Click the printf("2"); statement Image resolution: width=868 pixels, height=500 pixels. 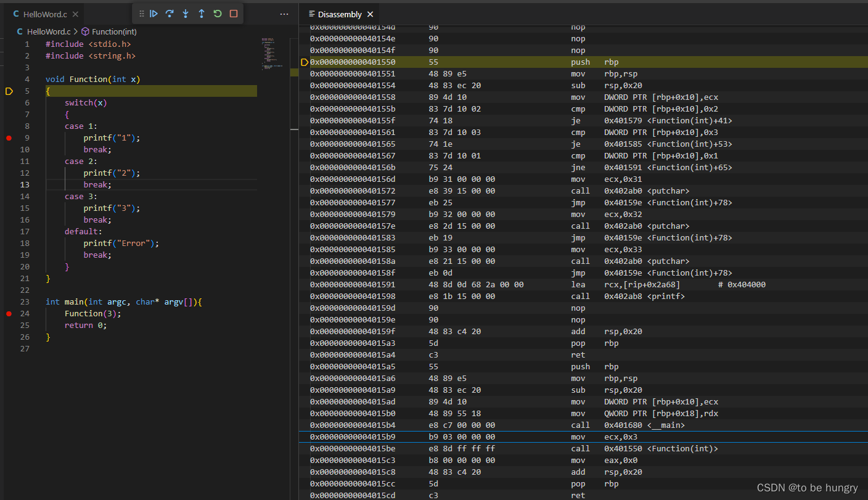[112, 173]
